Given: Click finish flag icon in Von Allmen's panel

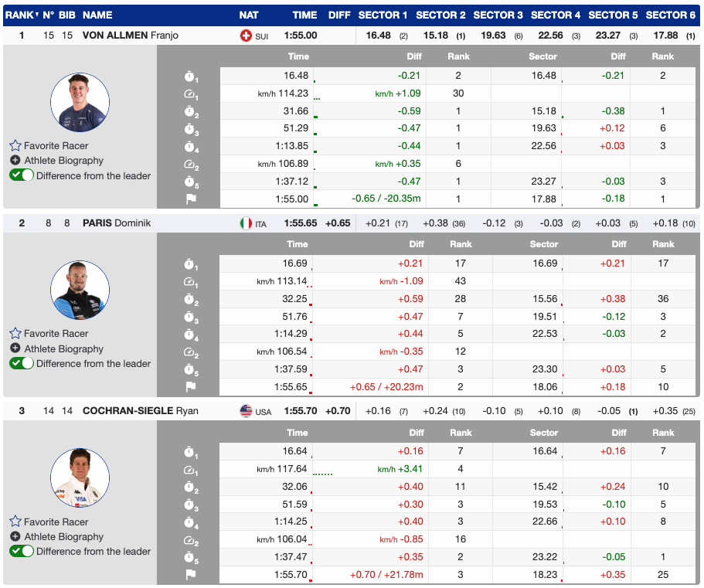Looking at the screenshot, I should point(190,199).
